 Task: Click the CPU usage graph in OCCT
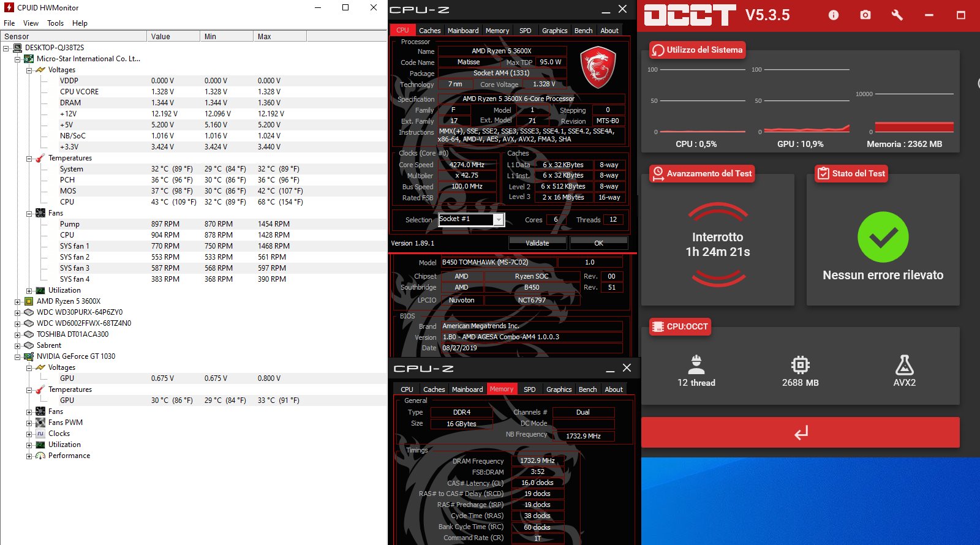(703, 100)
